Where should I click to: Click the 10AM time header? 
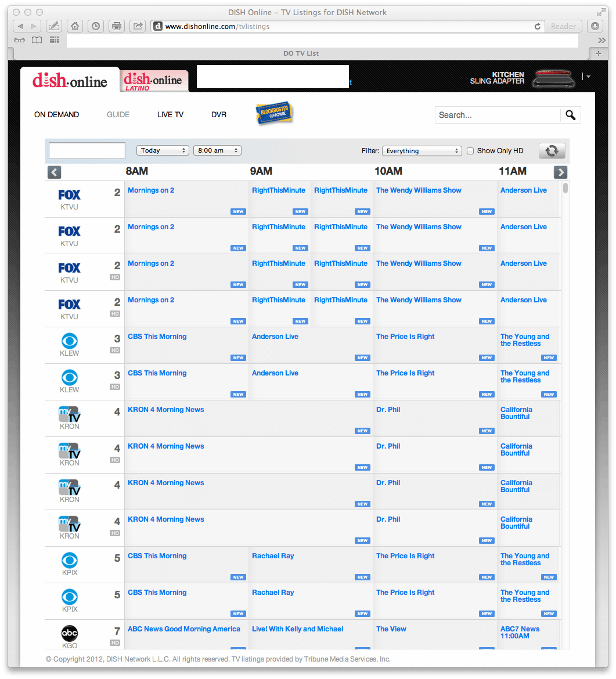tap(388, 171)
